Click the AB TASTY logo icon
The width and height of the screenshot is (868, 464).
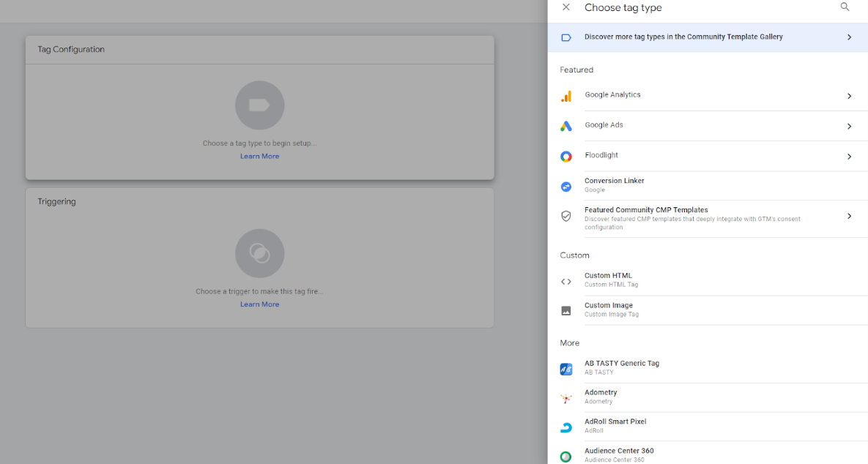tap(565, 369)
